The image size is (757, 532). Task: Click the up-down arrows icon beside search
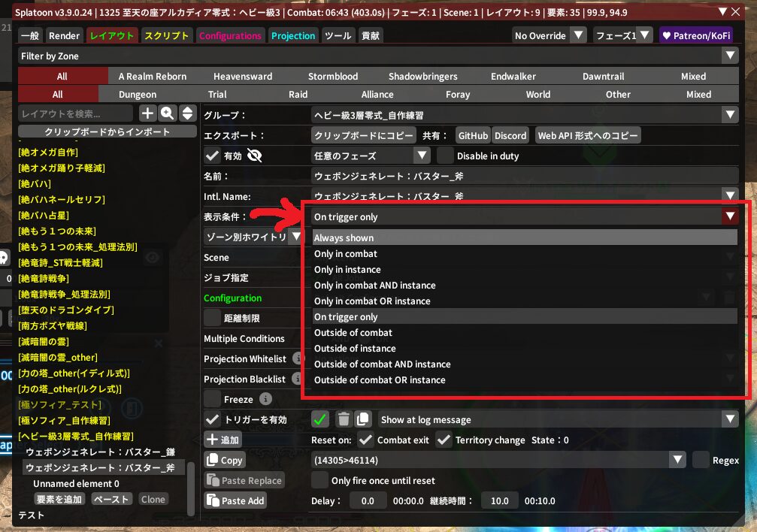click(x=187, y=113)
